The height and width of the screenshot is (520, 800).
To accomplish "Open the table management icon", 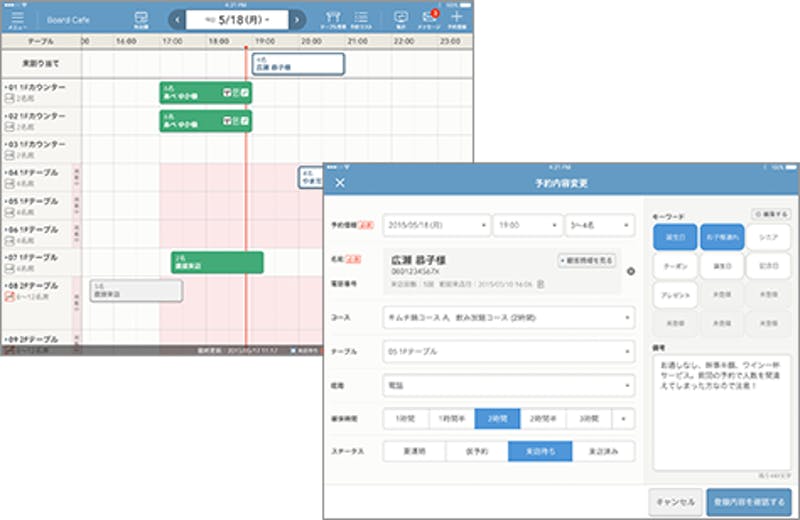I will click(334, 19).
